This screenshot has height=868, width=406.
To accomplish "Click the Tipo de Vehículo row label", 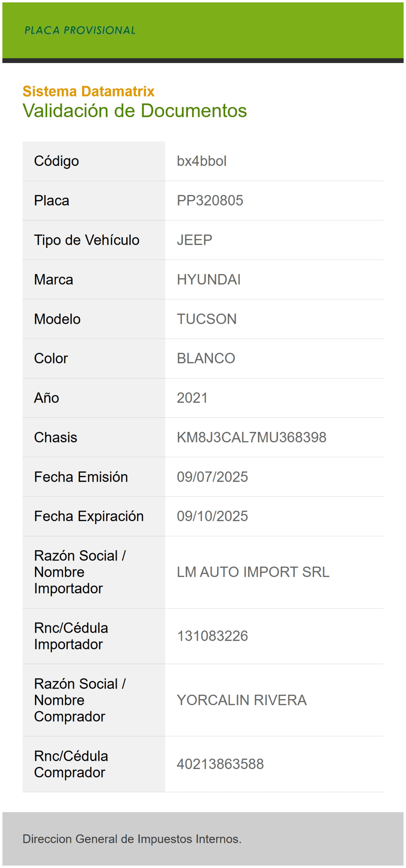I will pos(86,240).
